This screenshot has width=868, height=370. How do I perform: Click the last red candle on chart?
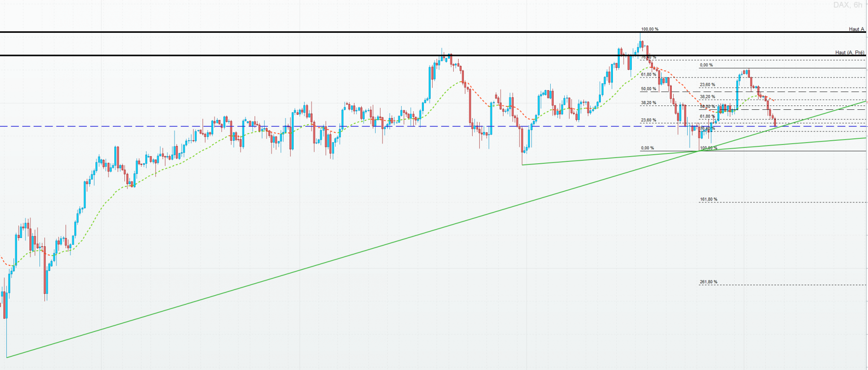[x=775, y=122]
